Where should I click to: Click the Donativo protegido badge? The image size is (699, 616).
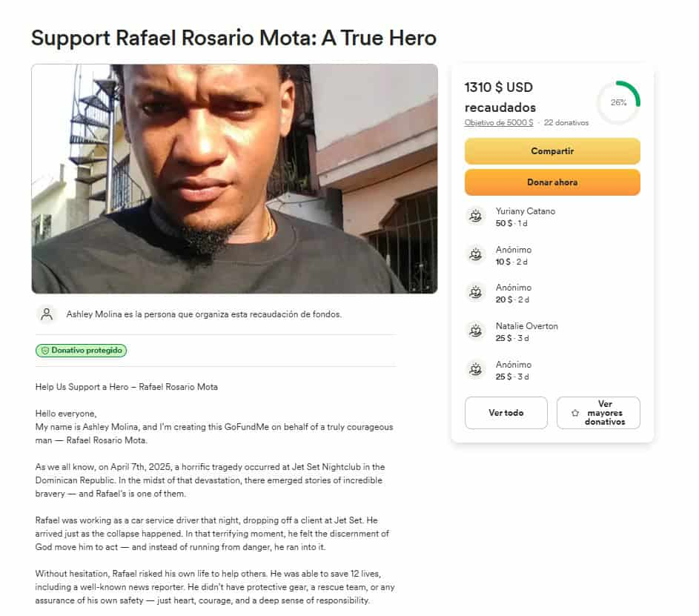click(81, 351)
